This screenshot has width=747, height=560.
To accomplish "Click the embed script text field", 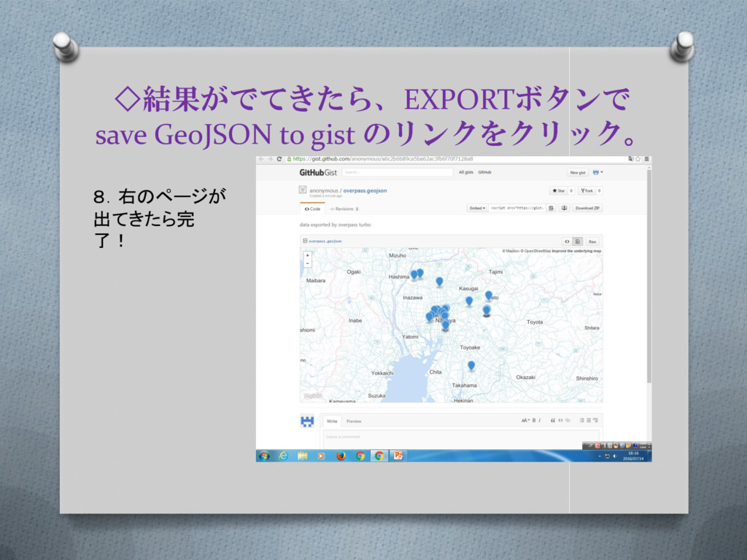I will click(517, 208).
